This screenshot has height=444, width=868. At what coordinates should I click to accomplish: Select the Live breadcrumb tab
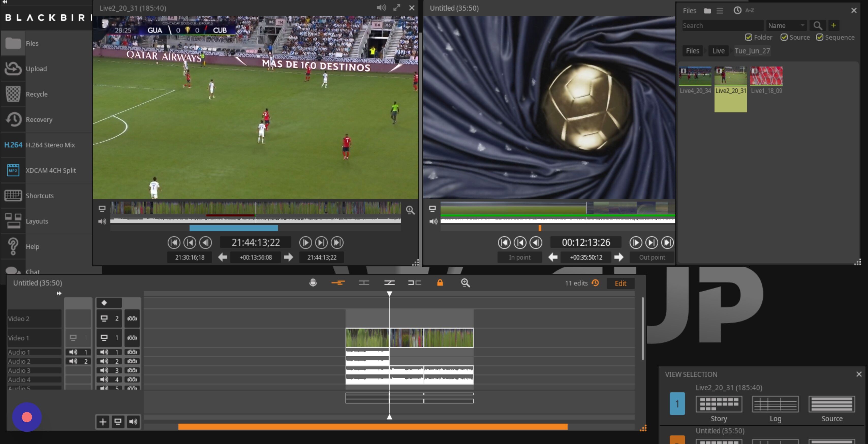coord(718,51)
